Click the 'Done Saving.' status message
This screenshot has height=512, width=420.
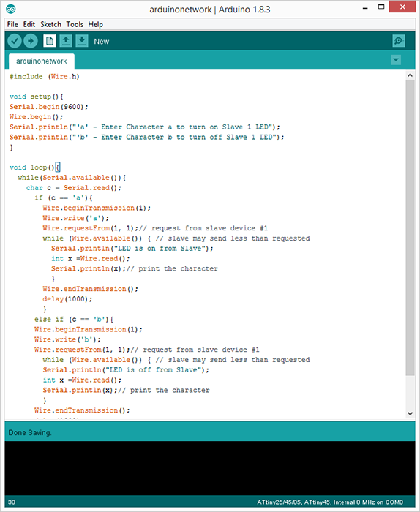30,433
